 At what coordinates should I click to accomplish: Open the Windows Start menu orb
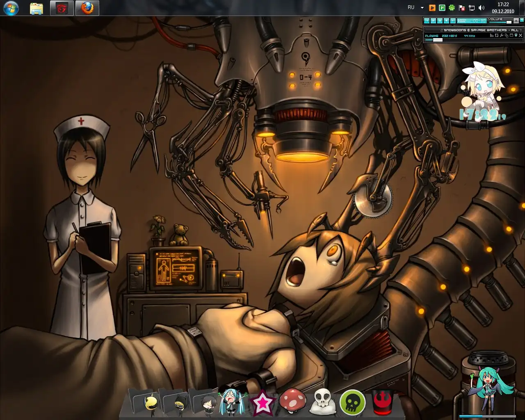(11, 8)
